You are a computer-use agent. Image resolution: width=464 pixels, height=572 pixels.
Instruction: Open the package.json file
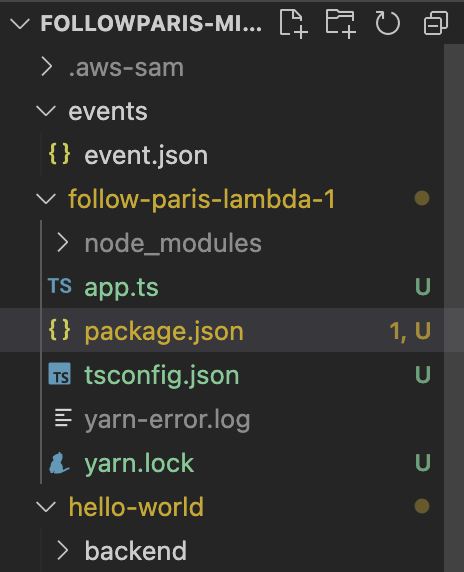[222, 330]
